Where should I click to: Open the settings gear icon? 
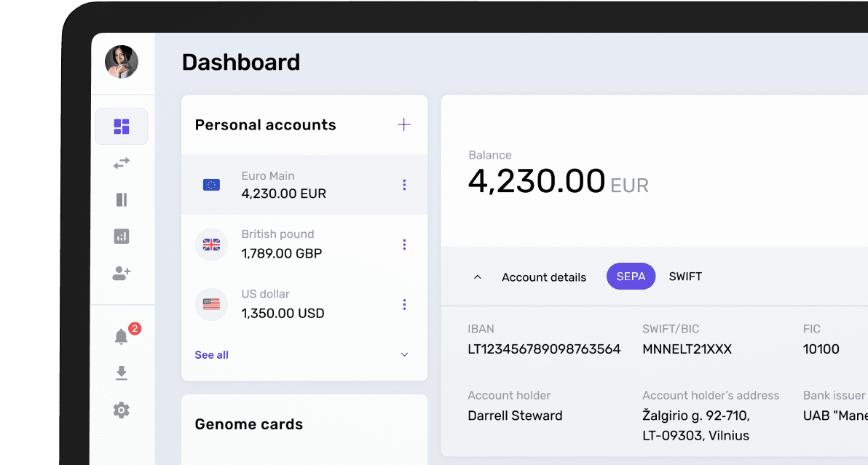point(122,410)
